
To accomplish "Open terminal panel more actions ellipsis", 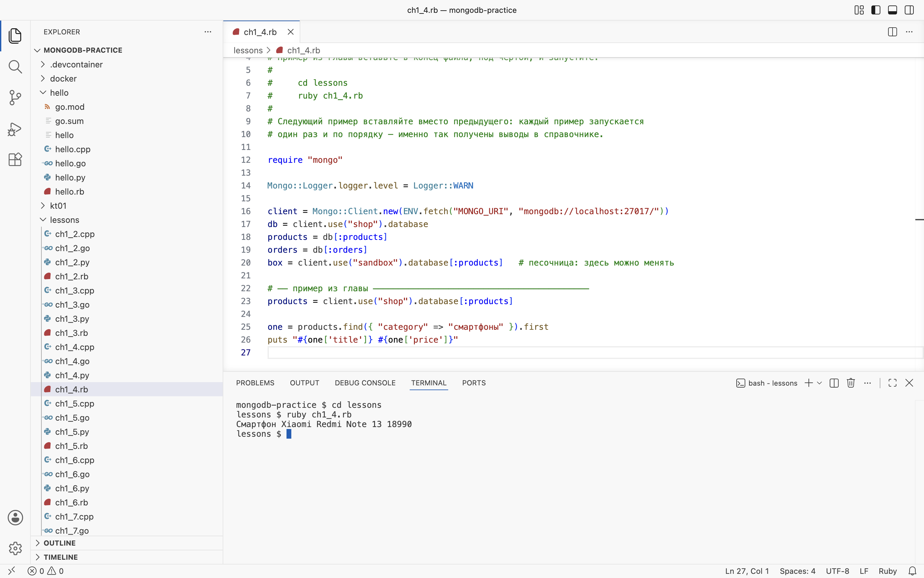I will point(868,383).
